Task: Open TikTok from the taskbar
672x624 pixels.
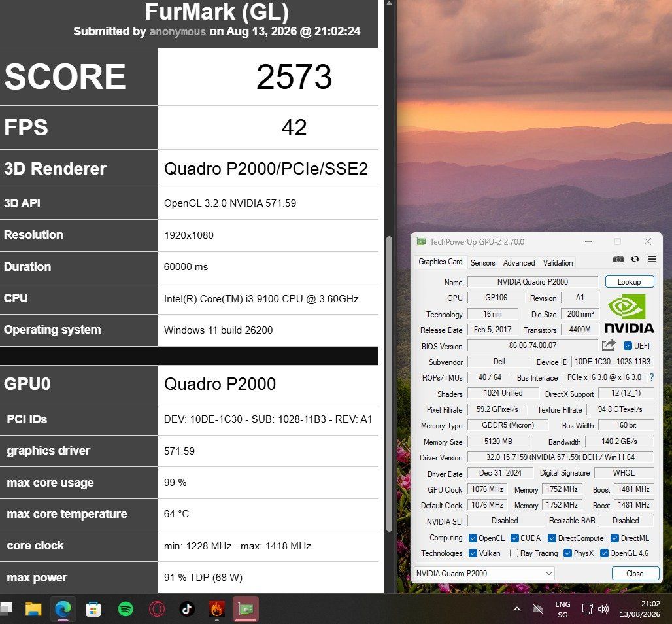Action: click(186, 609)
